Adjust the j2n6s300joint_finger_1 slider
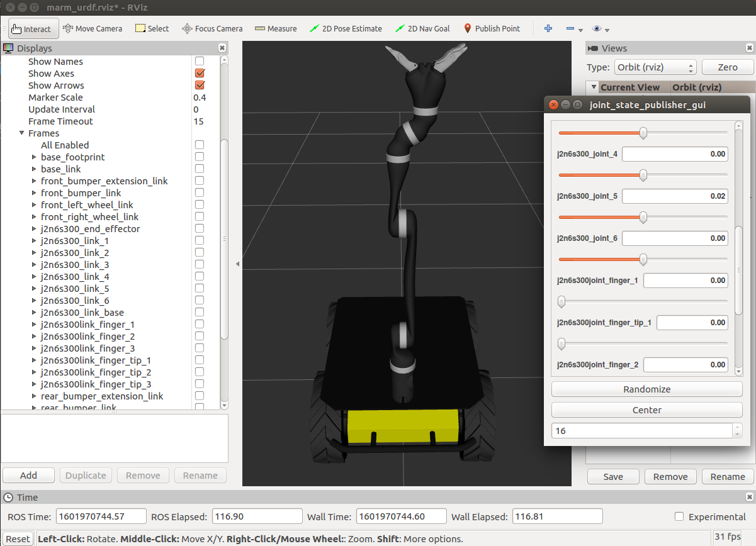 point(643,301)
